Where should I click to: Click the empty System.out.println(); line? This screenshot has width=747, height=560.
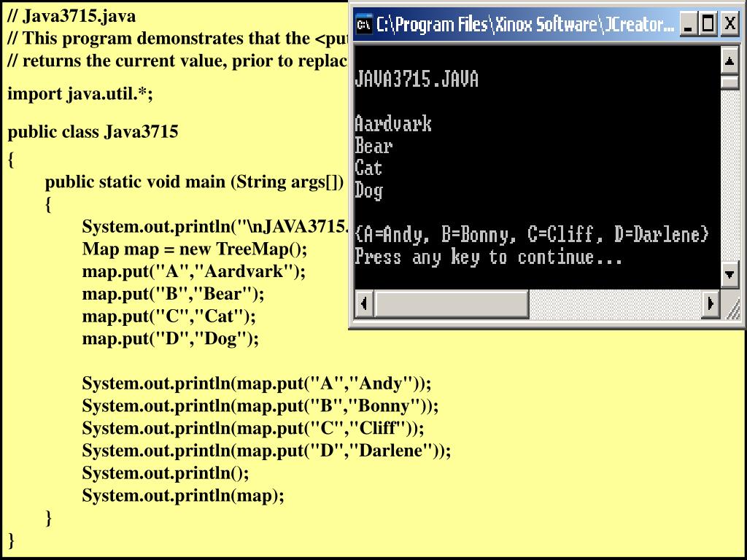(x=166, y=472)
